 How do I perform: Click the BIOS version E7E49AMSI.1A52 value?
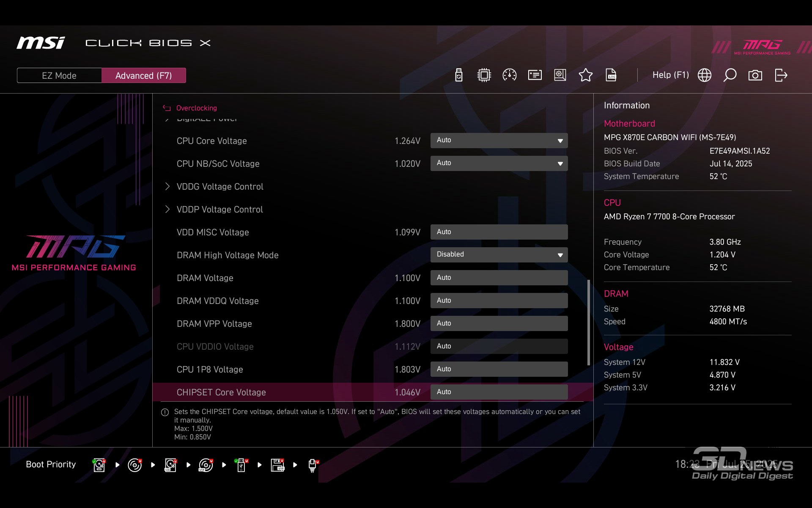pos(740,151)
